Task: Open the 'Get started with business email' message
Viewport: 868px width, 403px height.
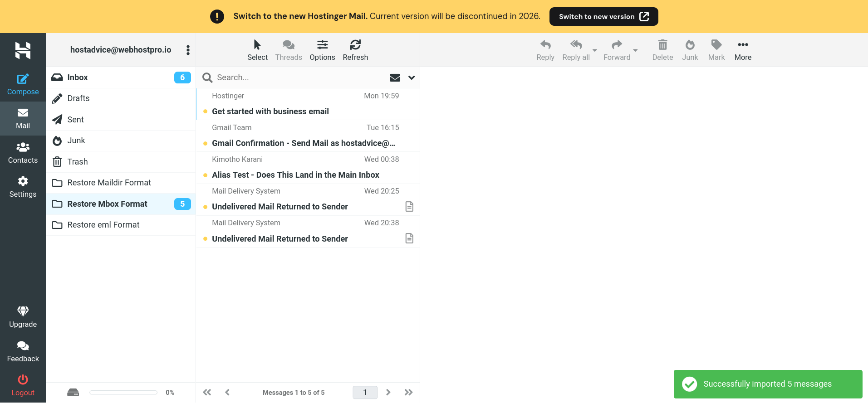Action: (x=308, y=104)
